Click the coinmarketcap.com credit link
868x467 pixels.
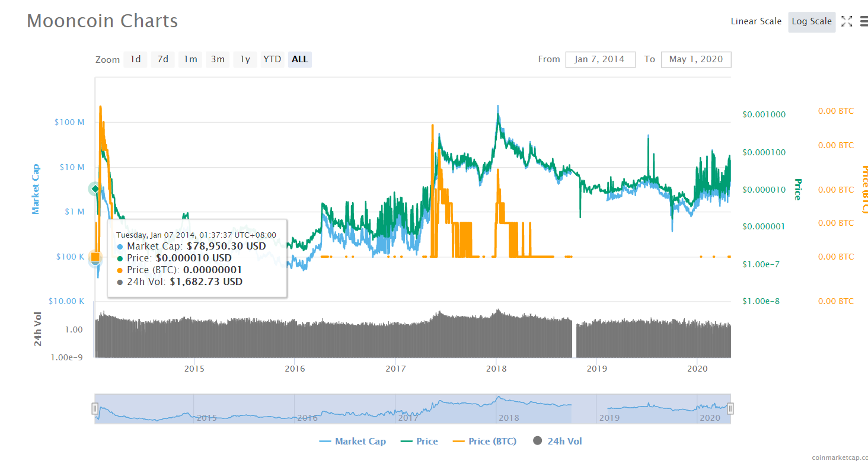pos(840,458)
